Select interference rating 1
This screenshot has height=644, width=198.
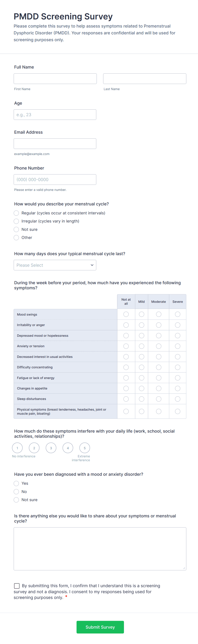pos(17,448)
